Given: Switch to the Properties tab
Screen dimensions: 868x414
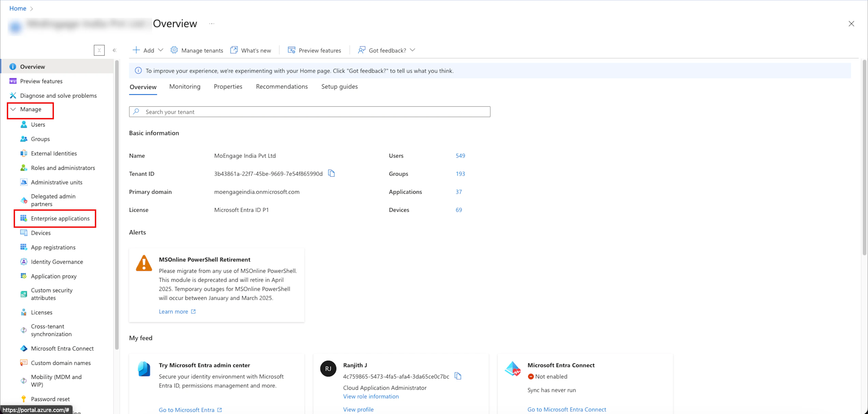Looking at the screenshot, I should 228,87.
